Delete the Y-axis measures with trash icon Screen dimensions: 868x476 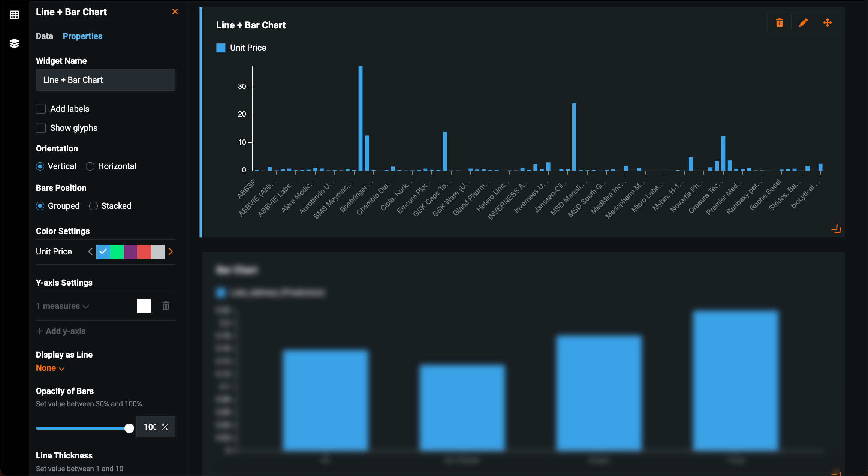click(166, 306)
